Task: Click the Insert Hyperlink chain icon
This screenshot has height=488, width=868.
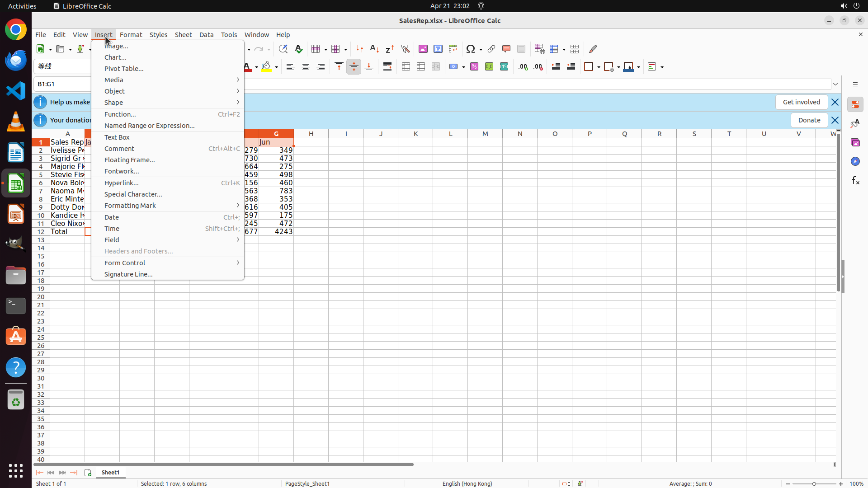Action: click(491, 49)
